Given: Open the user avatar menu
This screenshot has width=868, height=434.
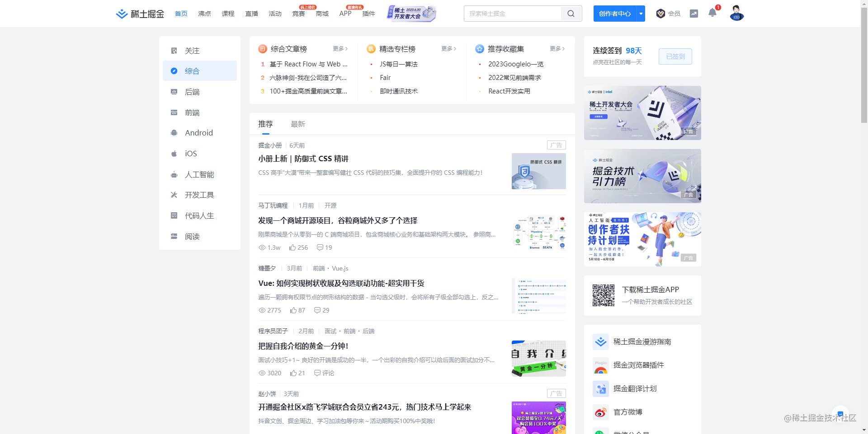Looking at the screenshot, I should pyautogui.click(x=737, y=13).
